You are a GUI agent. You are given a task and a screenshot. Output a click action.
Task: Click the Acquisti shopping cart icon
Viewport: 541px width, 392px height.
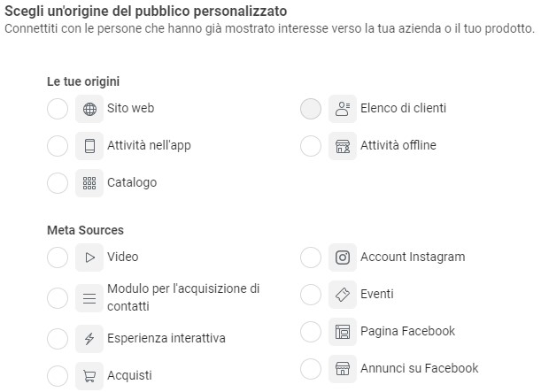tap(89, 375)
